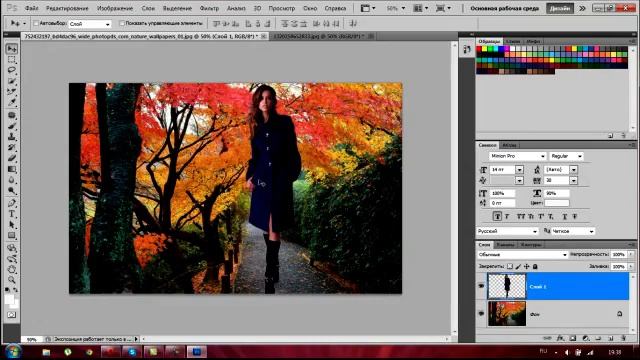Open Обычные blend mode dropdown
Viewport: 640px width, 360px height.
tap(522, 255)
